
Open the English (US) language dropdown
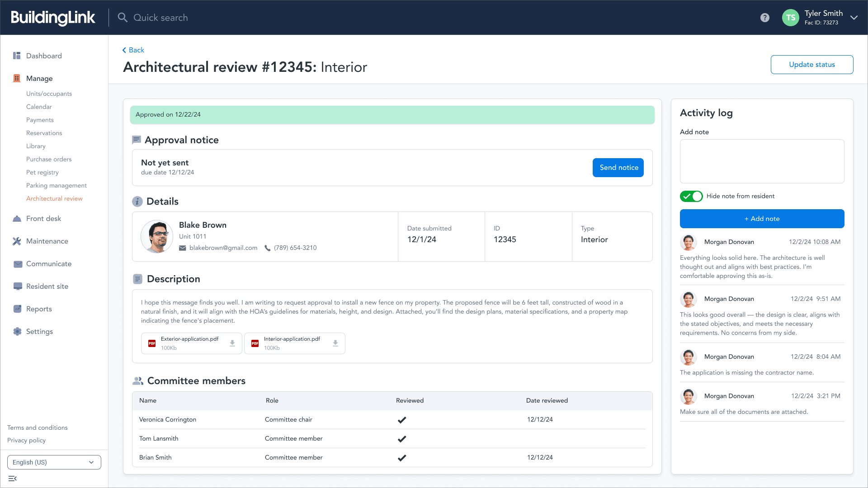(54, 462)
